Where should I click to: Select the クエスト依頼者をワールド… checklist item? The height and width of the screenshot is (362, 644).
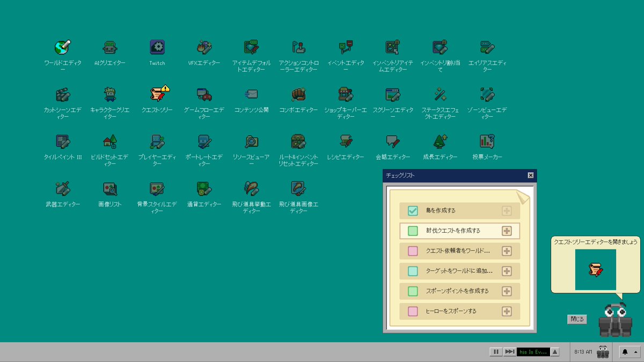[460, 251]
